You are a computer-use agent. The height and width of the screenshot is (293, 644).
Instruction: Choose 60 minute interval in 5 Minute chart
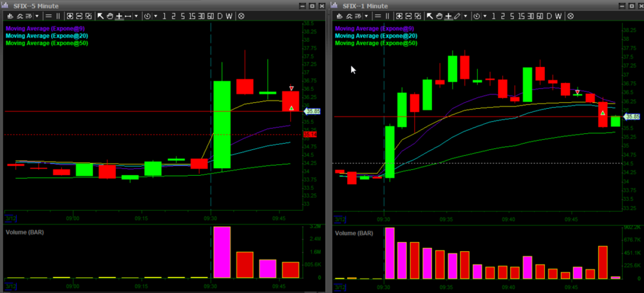211,16
